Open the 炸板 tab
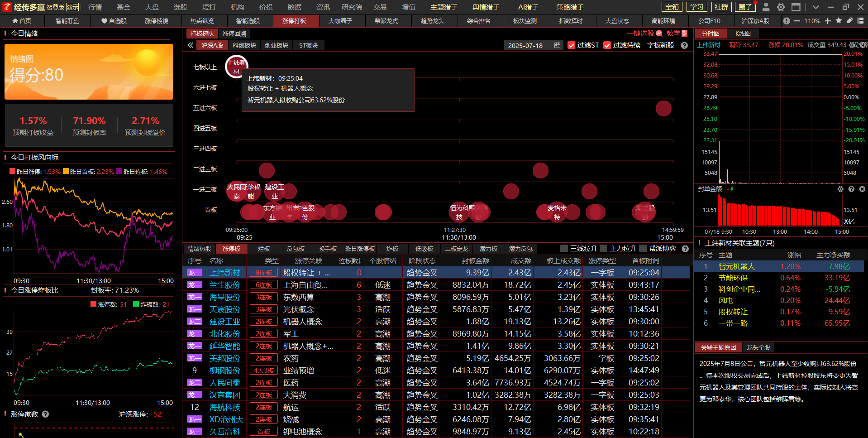This screenshot has height=438, width=868. 392,249
